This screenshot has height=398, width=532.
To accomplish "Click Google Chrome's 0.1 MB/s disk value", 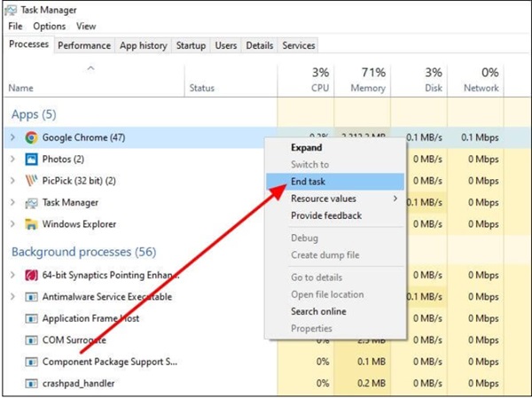I will 424,137.
